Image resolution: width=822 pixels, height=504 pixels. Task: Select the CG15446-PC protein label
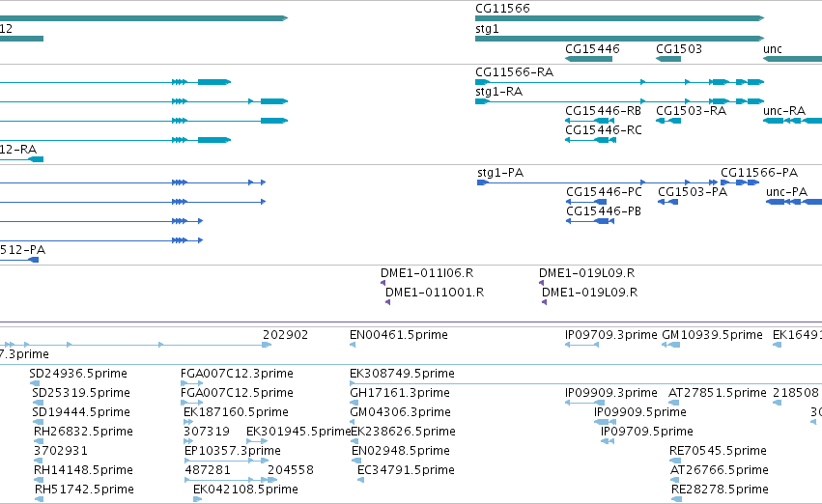(x=604, y=192)
